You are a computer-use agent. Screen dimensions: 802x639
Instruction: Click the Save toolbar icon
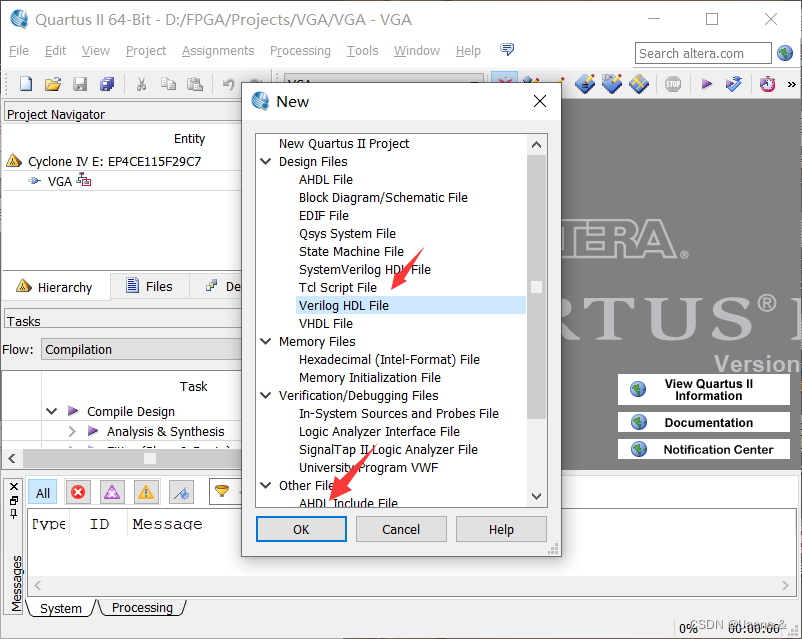click(x=80, y=83)
